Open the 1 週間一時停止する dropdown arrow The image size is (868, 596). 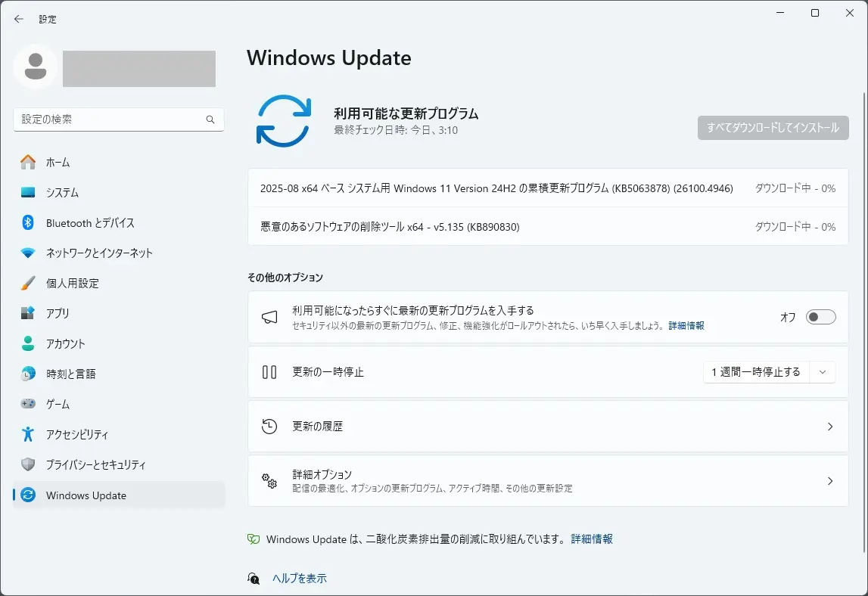pos(822,372)
